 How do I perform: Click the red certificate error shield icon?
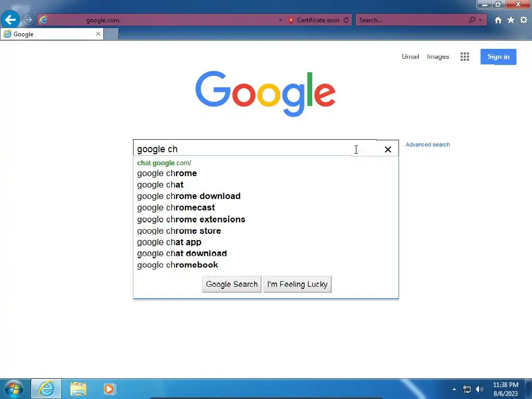(x=291, y=20)
